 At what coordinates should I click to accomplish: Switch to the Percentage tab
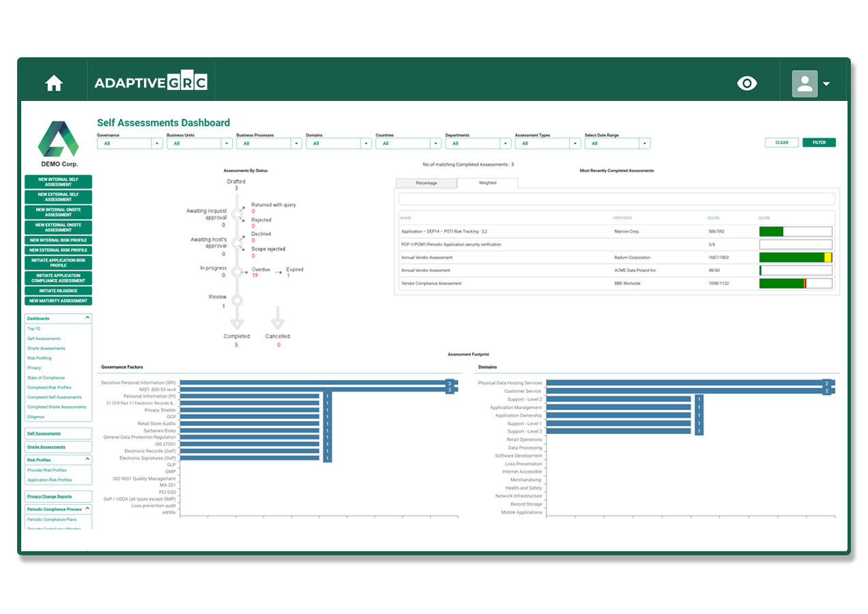pos(426,183)
